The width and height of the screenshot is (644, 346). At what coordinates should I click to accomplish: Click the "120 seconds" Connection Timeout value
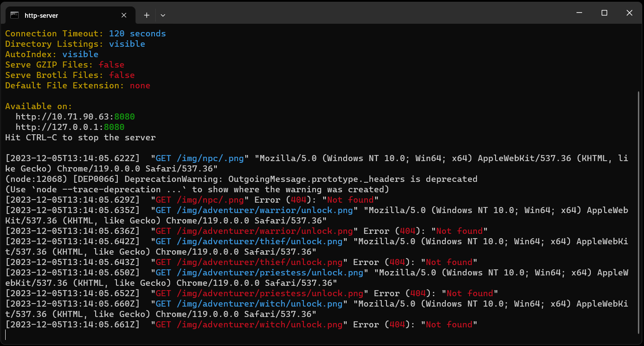137,34
